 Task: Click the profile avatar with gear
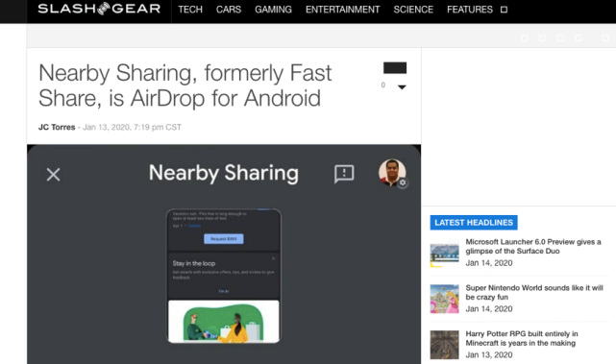pos(392,173)
